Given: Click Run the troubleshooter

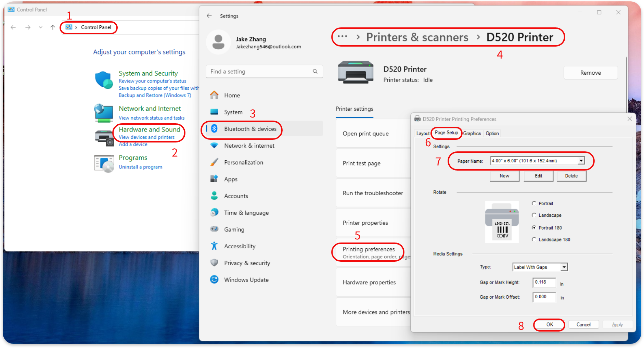Looking at the screenshot, I should point(373,193).
